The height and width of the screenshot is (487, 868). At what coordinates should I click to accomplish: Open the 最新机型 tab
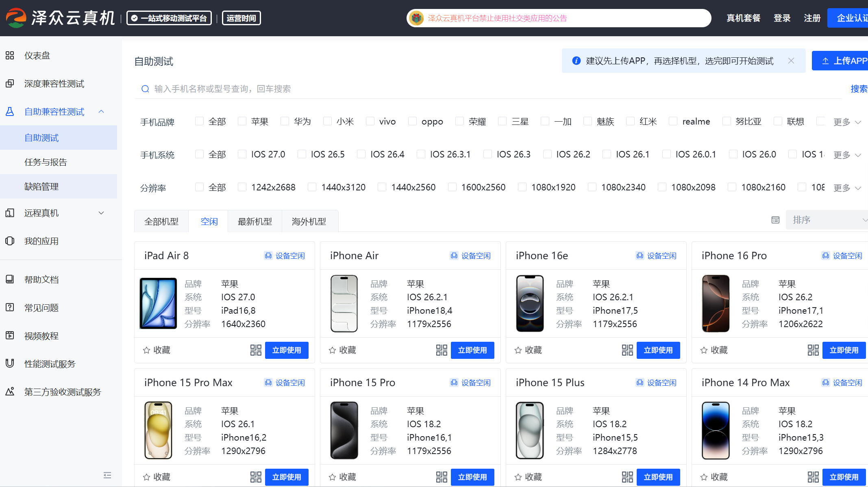(x=255, y=221)
